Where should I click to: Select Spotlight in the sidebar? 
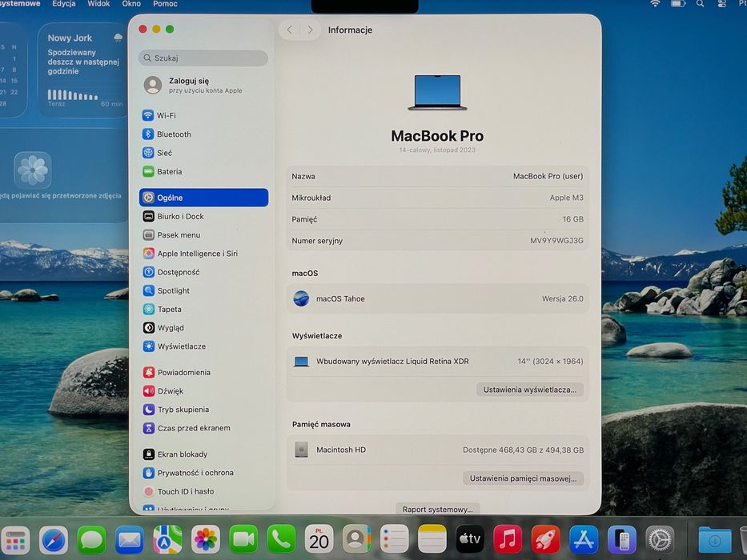[203, 290]
